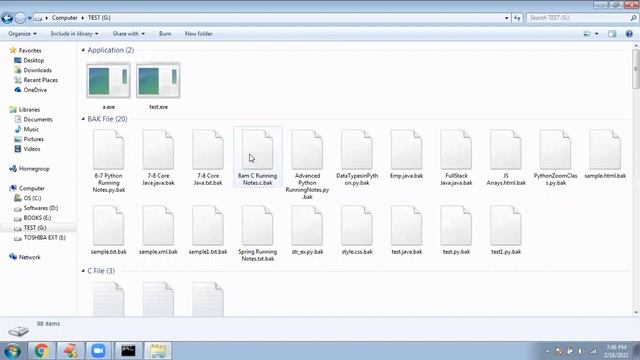The height and width of the screenshot is (360, 640).
Task: Click the New folder button
Action: tap(198, 34)
